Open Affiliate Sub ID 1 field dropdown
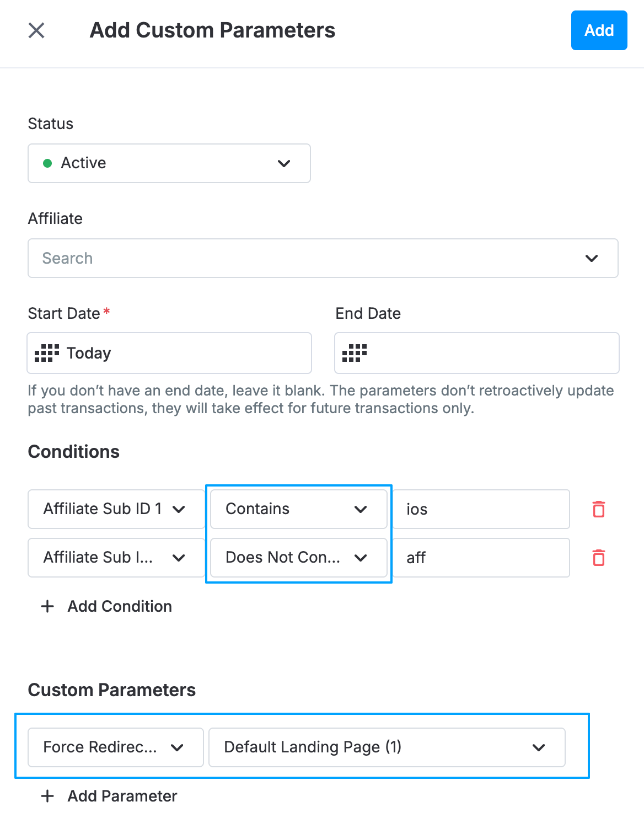The width and height of the screenshot is (644, 823). pyautogui.click(x=116, y=509)
